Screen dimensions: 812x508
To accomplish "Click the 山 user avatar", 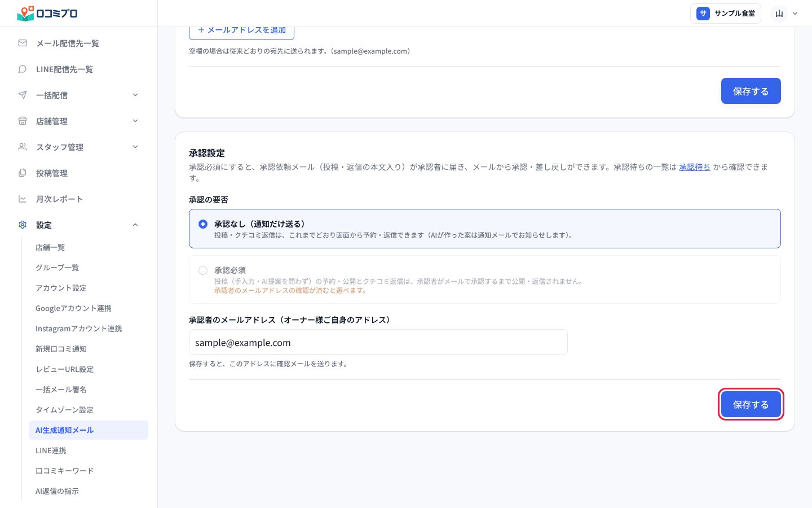I will click(779, 14).
